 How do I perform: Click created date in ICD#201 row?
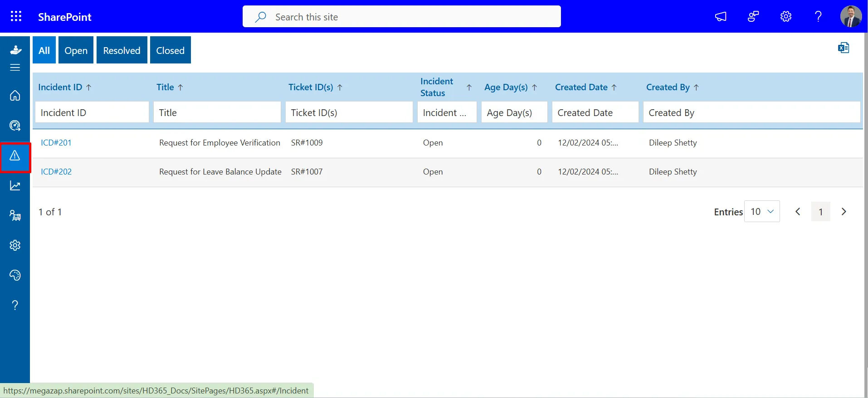[x=588, y=143]
